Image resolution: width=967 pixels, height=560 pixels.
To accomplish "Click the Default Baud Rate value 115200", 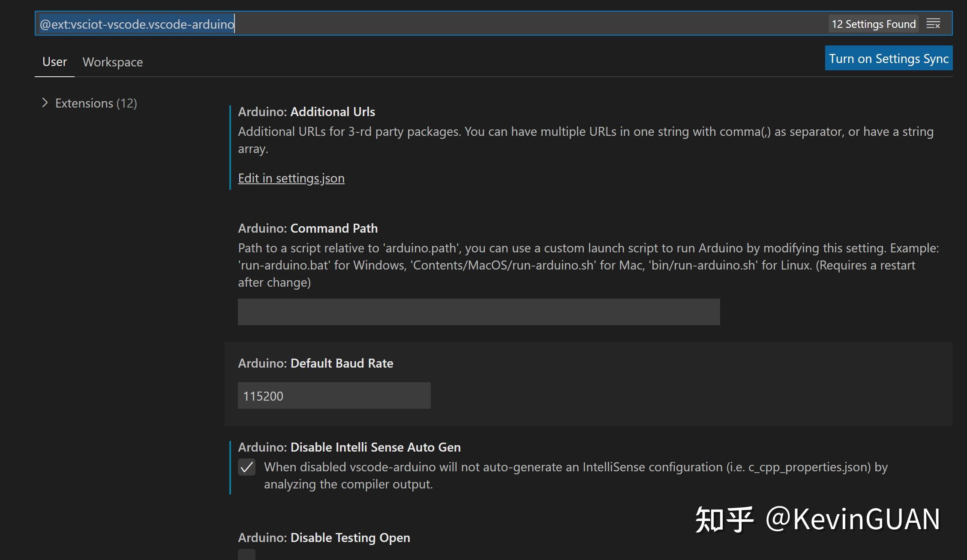I will tap(334, 395).
